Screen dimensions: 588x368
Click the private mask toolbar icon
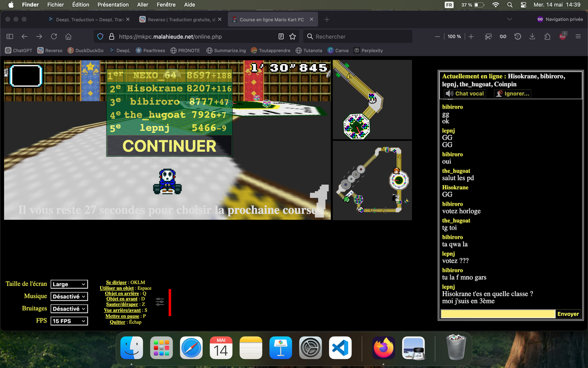503,36
